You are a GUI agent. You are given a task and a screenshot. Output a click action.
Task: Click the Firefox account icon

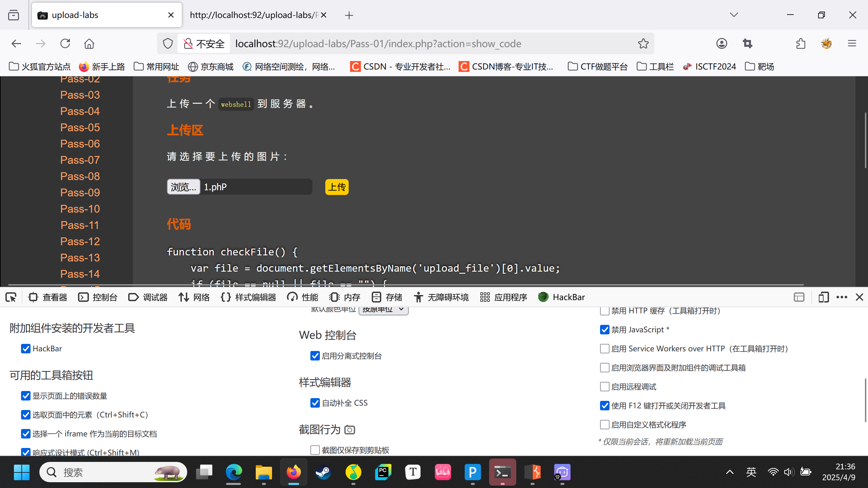(721, 43)
